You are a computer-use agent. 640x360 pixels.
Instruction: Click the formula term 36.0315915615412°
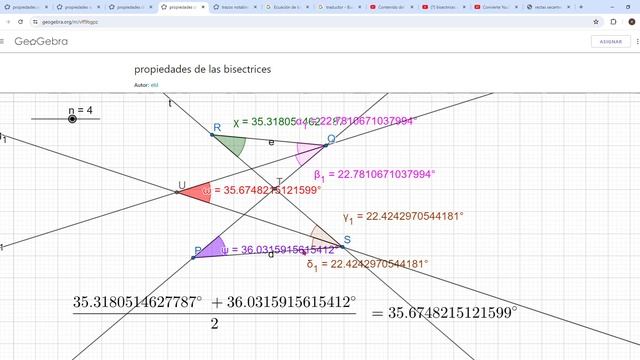tap(291, 302)
